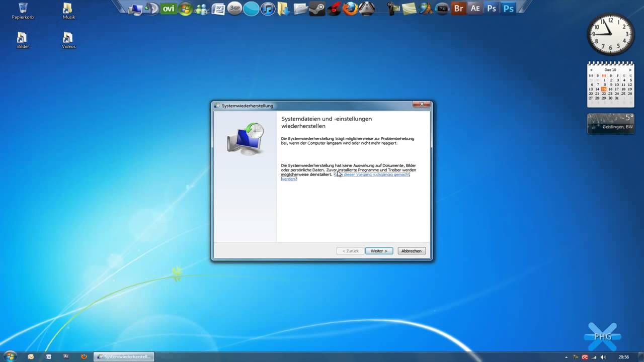Click the Abbrechen button
Viewport: 644px width, 362px height.
click(412, 251)
